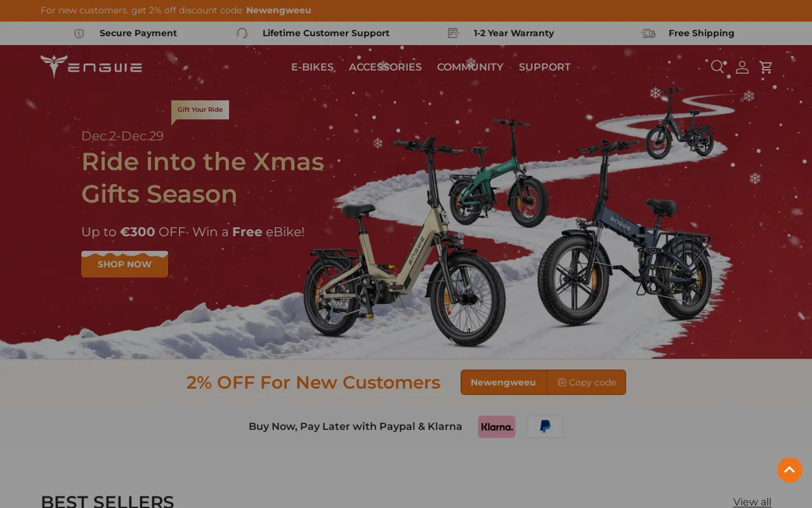Click the ENGWE logo

coord(91,67)
